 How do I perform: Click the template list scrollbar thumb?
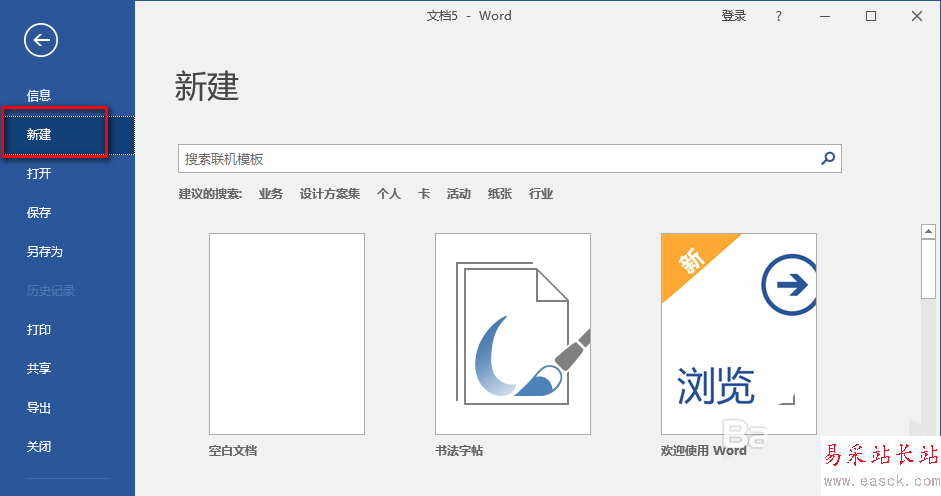coord(928,268)
